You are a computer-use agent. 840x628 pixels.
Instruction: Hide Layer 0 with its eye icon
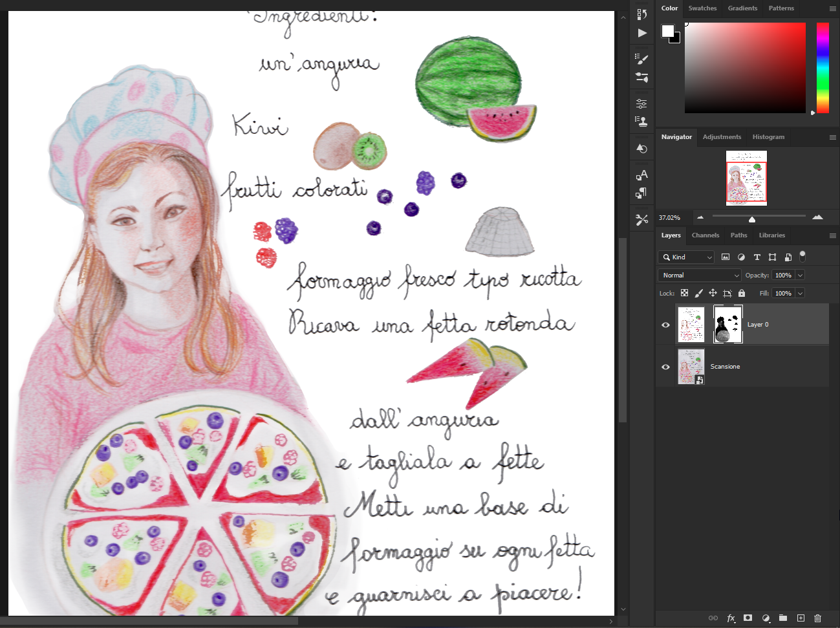tap(665, 325)
